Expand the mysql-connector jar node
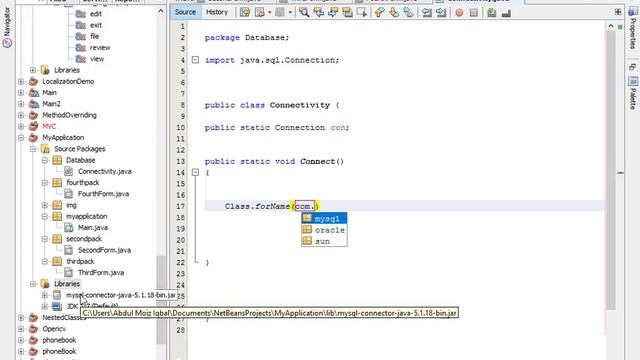The image size is (640, 360). click(x=45, y=295)
